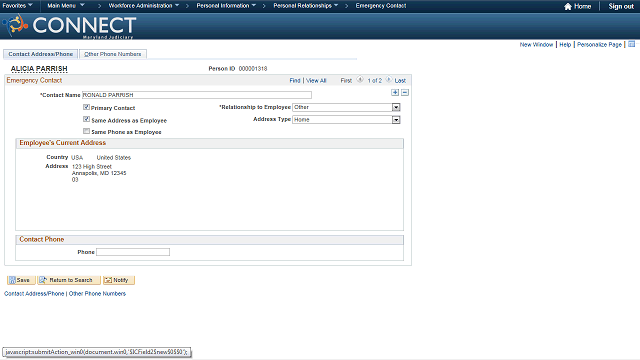The width and height of the screenshot is (640, 360).
Task: Open the page layout icon beside Personalize Page
Action: click(x=631, y=44)
